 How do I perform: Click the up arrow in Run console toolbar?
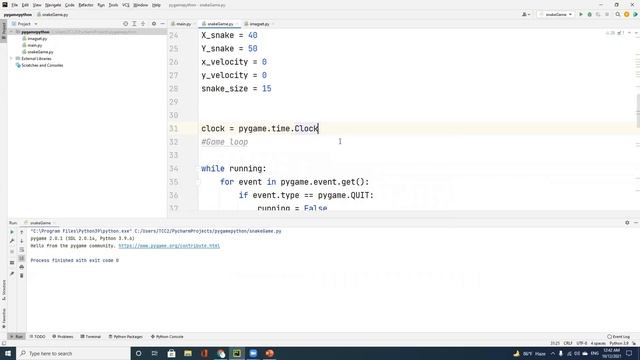(x=22, y=232)
